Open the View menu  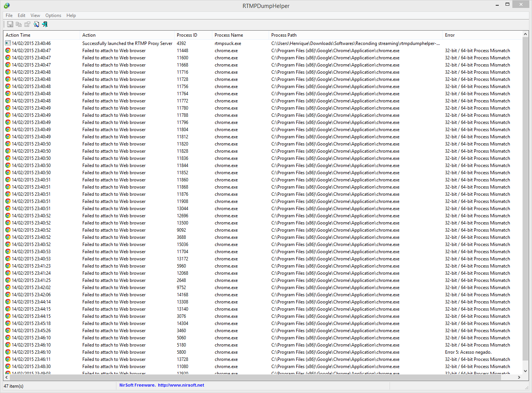35,15
